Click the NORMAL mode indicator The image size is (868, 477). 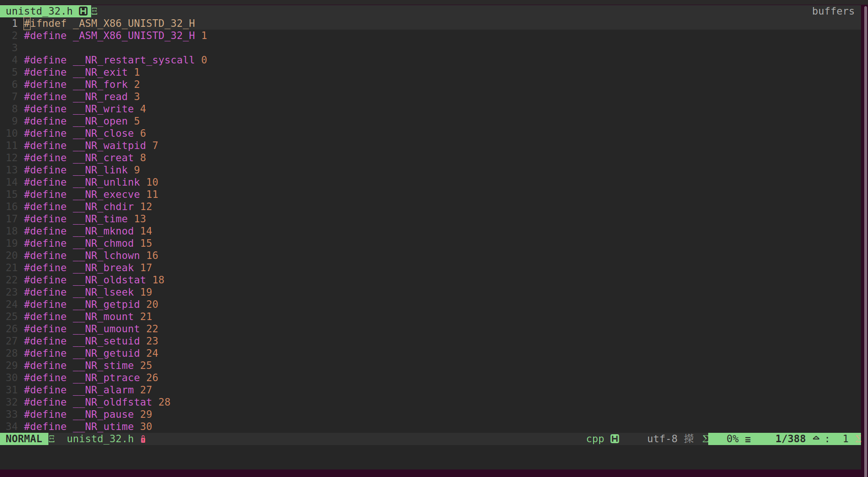coord(24,439)
